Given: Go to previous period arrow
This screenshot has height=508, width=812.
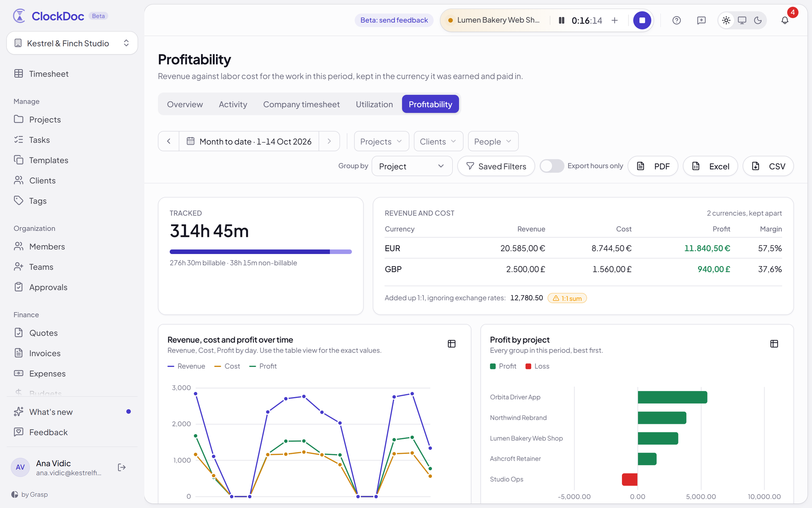Looking at the screenshot, I should point(168,141).
